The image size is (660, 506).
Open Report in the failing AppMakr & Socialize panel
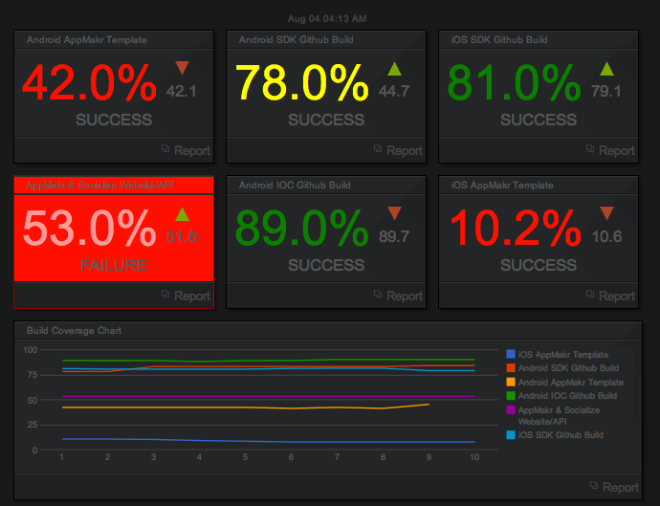point(186,296)
